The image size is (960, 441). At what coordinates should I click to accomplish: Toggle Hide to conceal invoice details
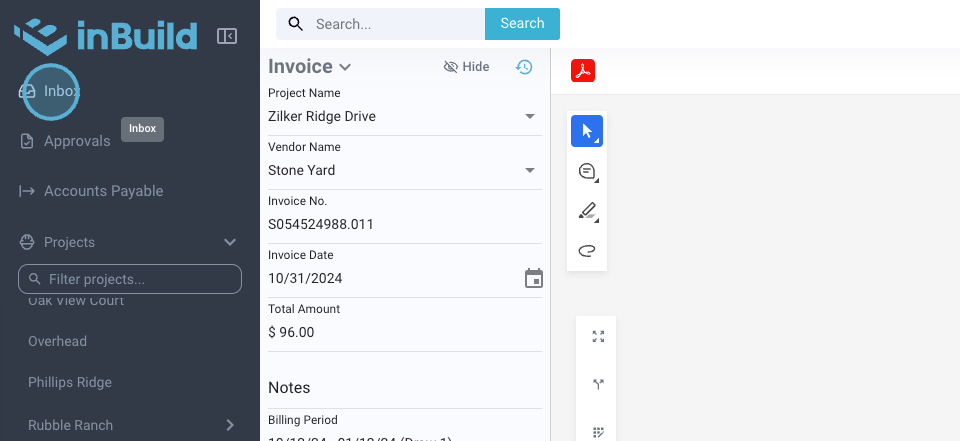tap(466, 67)
